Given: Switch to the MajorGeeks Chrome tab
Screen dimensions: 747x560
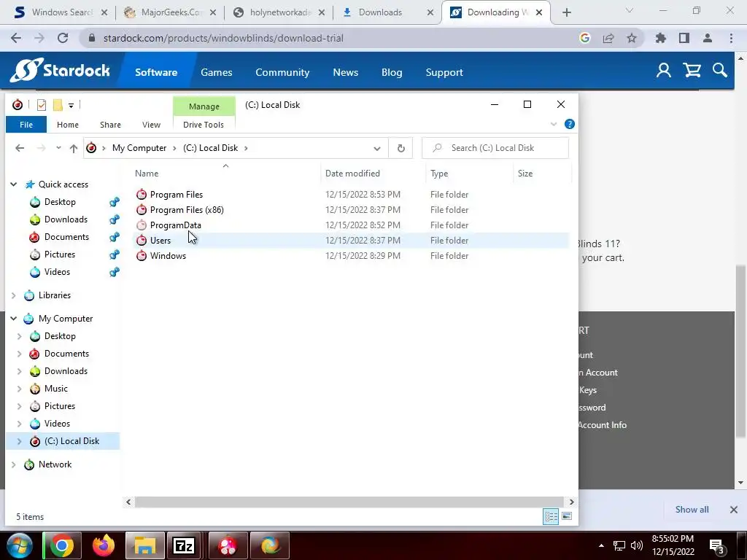Looking at the screenshot, I should [x=169, y=12].
